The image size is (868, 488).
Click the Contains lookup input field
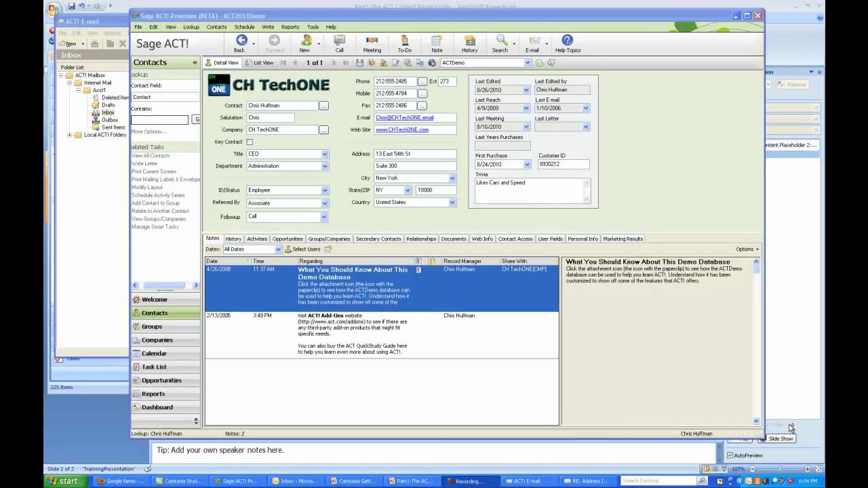[159, 120]
